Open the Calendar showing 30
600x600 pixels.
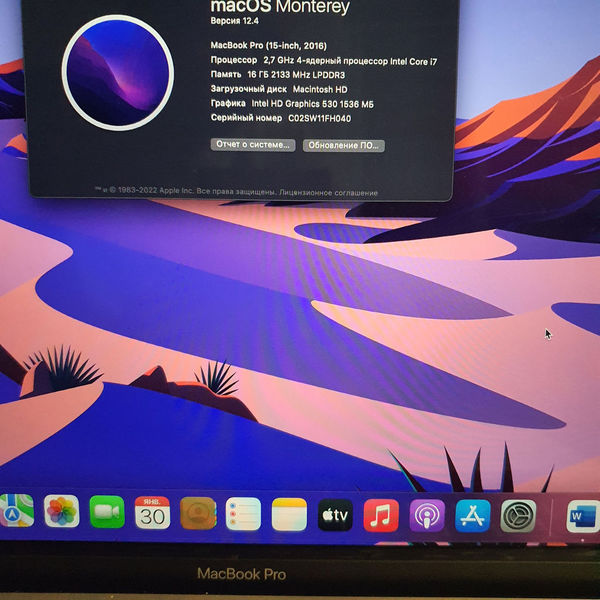[152, 512]
